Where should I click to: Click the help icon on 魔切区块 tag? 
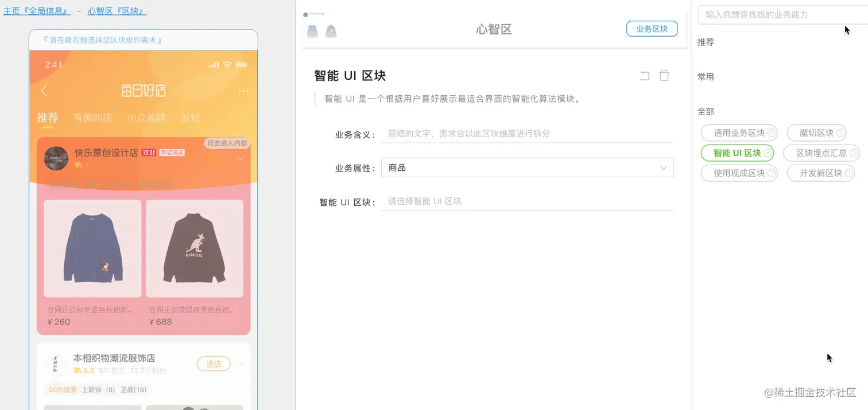tap(840, 133)
